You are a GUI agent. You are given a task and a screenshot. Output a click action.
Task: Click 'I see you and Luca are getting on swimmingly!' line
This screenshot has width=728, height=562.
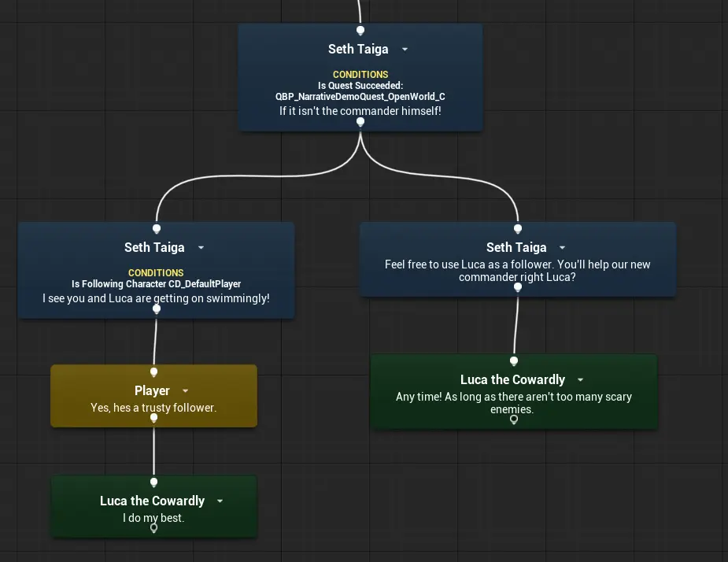point(156,298)
